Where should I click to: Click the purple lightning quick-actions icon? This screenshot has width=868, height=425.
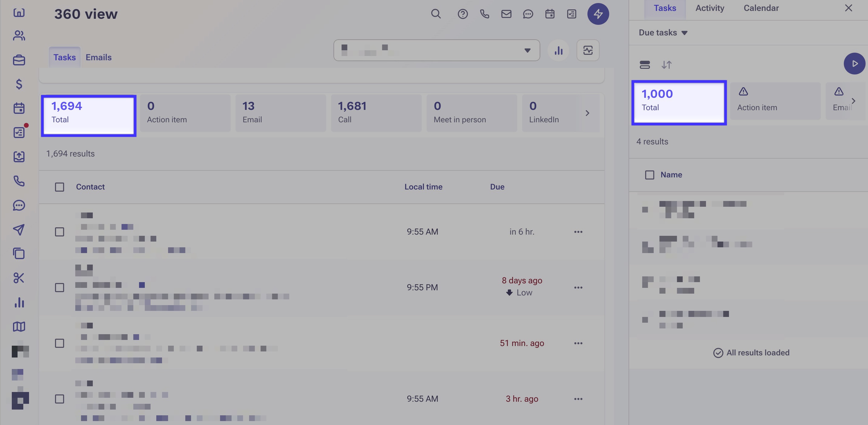point(599,14)
